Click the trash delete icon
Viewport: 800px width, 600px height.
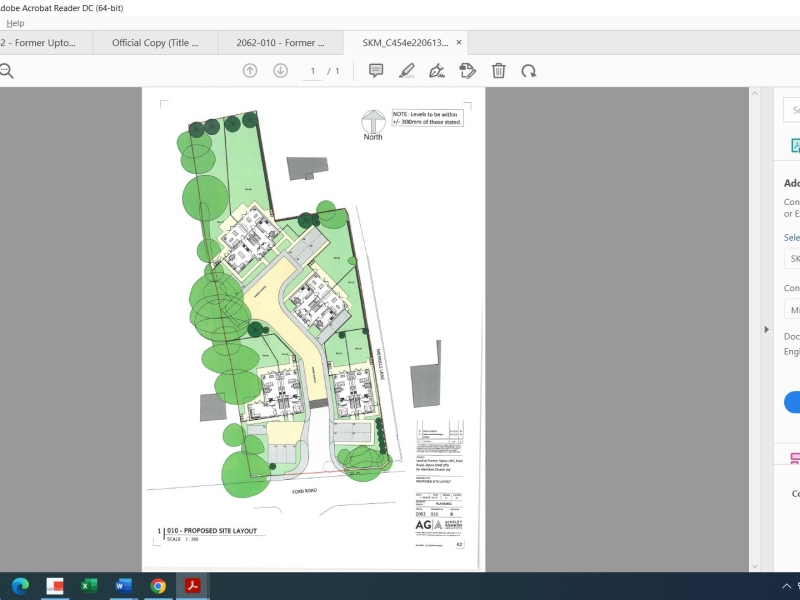[497, 70]
